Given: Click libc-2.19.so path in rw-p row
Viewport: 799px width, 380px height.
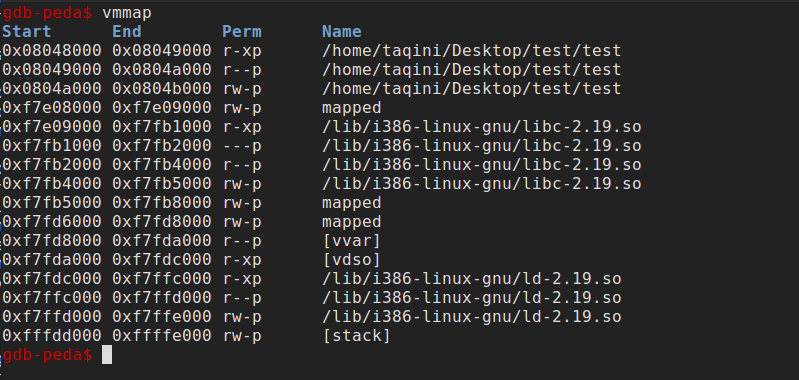Looking at the screenshot, I should (x=482, y=183).
